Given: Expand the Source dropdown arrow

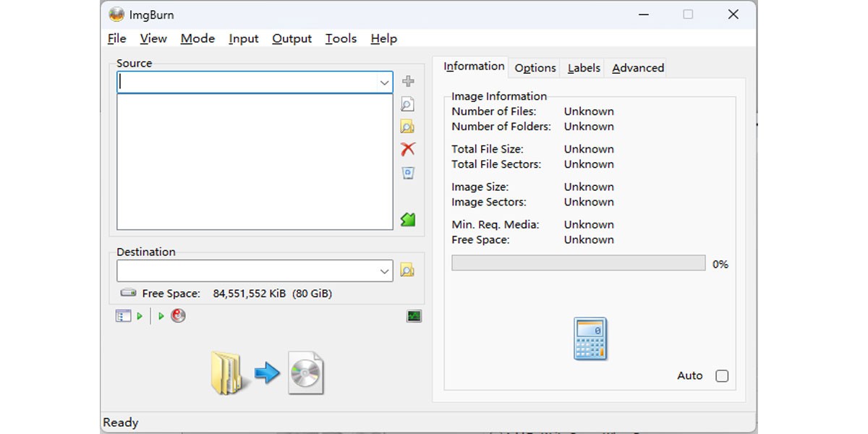Looking at the screenshot, I should [x=384, y=83].
